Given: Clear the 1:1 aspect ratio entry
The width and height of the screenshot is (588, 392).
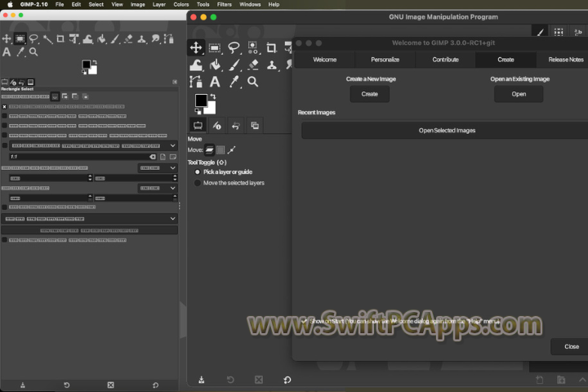Looking at the screenshot, I should pyautogui.click(x=153, y=157).
